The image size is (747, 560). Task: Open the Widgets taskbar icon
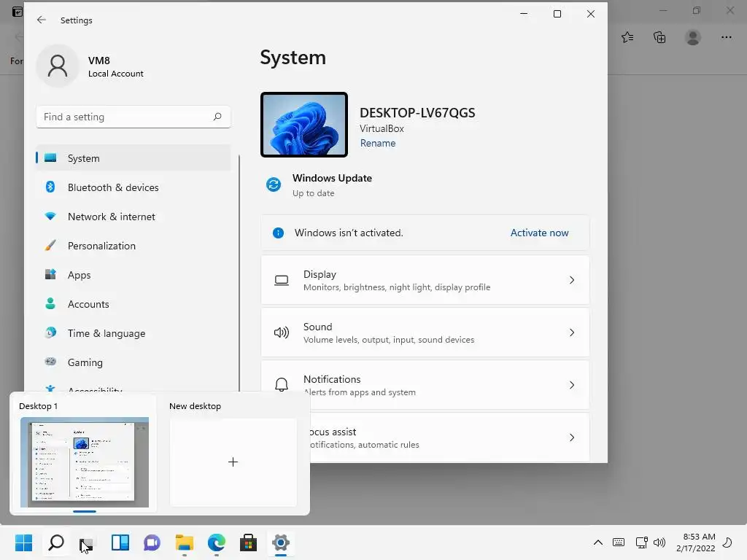[120, 542]
